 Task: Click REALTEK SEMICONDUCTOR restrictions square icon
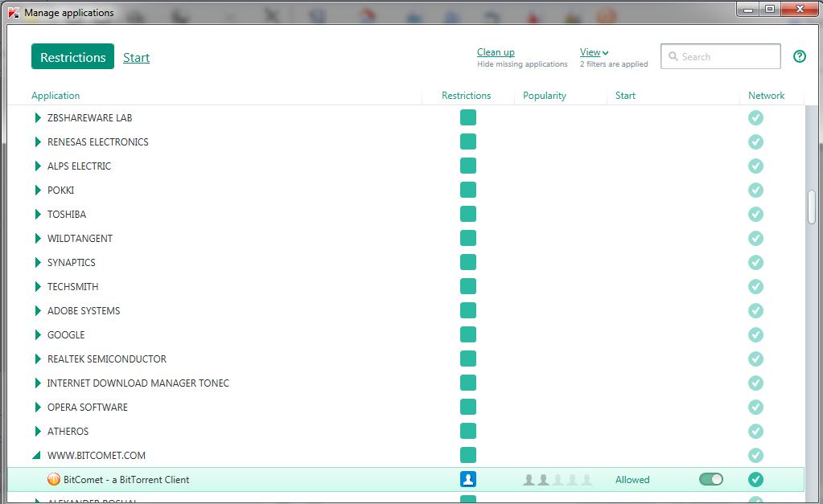coord(468,359)
